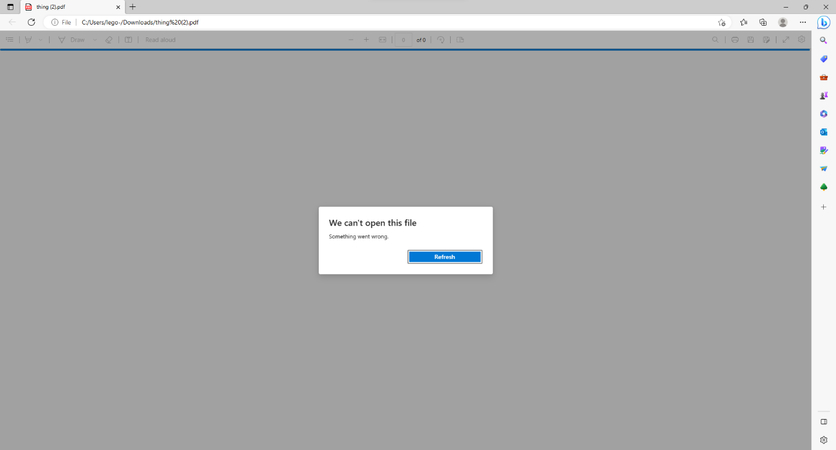Open the PDF table of contents icon
836x450 pixels.
pos(10,39)
